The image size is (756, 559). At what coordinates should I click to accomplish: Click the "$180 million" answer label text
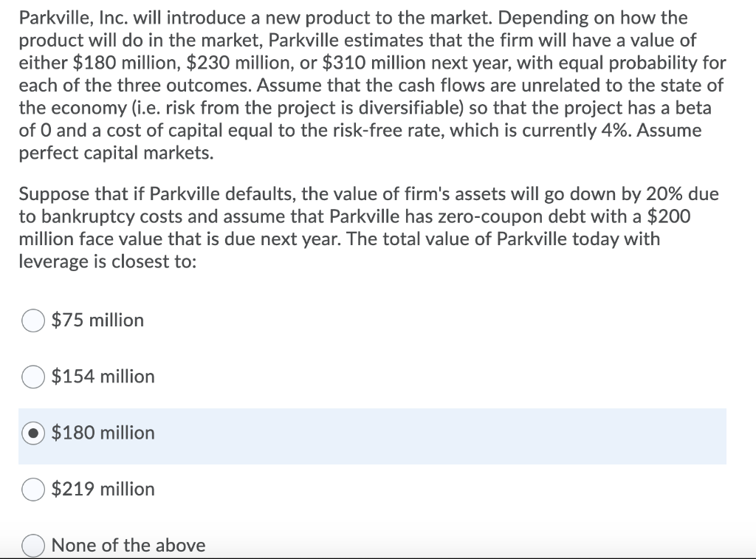click(x=103, y=433)
